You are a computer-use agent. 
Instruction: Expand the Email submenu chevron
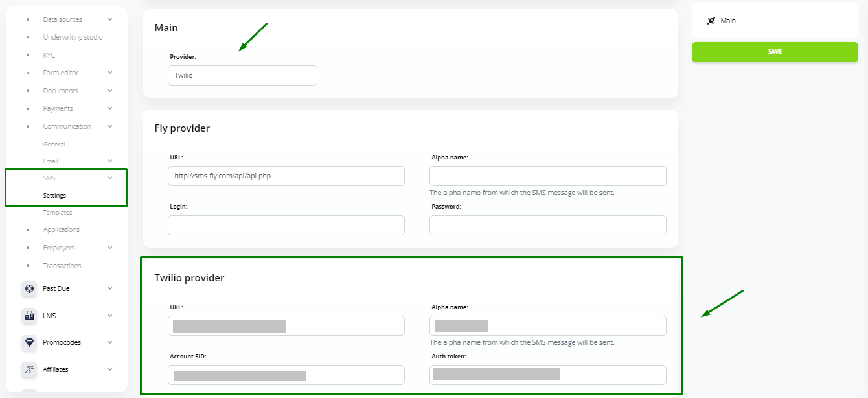coord(110,161)
